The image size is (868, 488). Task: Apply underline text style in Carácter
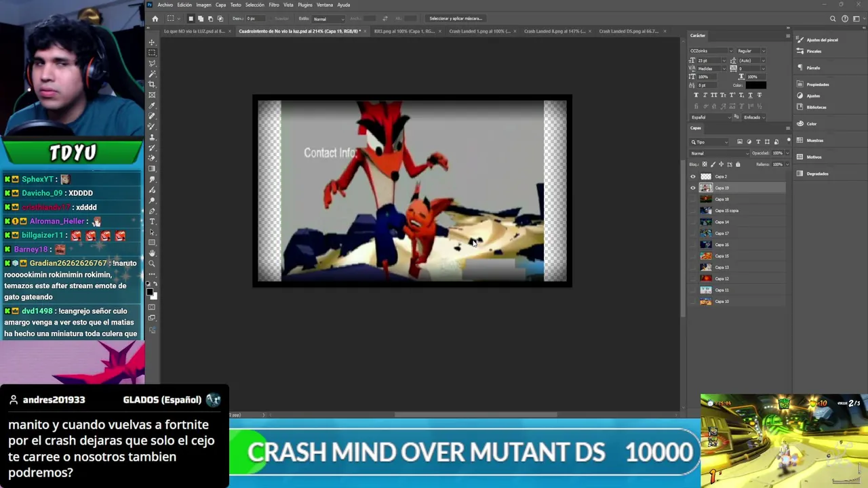[750, 96]
